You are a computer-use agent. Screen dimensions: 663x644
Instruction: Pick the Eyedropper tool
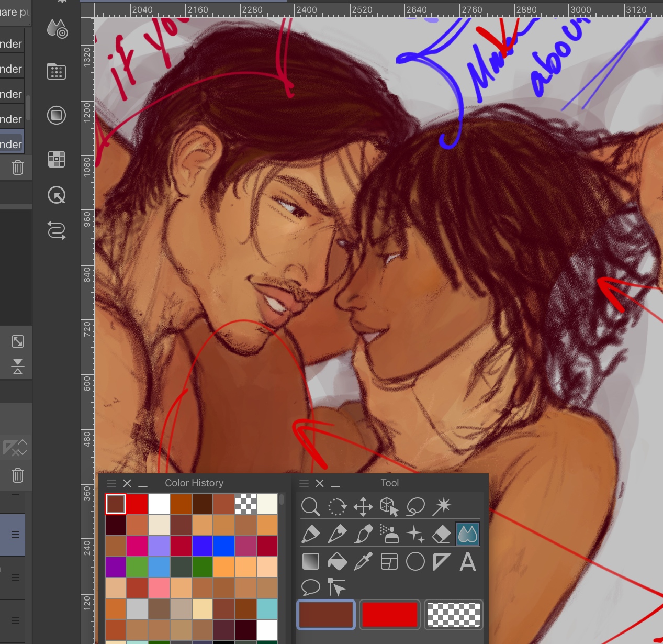tap(363, 562)
